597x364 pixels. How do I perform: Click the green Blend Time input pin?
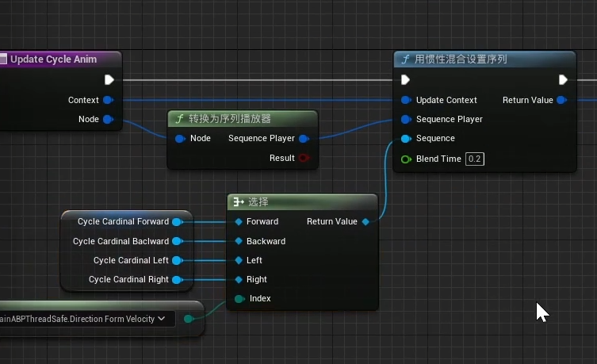pyautogui.click(x=406, y=159)
